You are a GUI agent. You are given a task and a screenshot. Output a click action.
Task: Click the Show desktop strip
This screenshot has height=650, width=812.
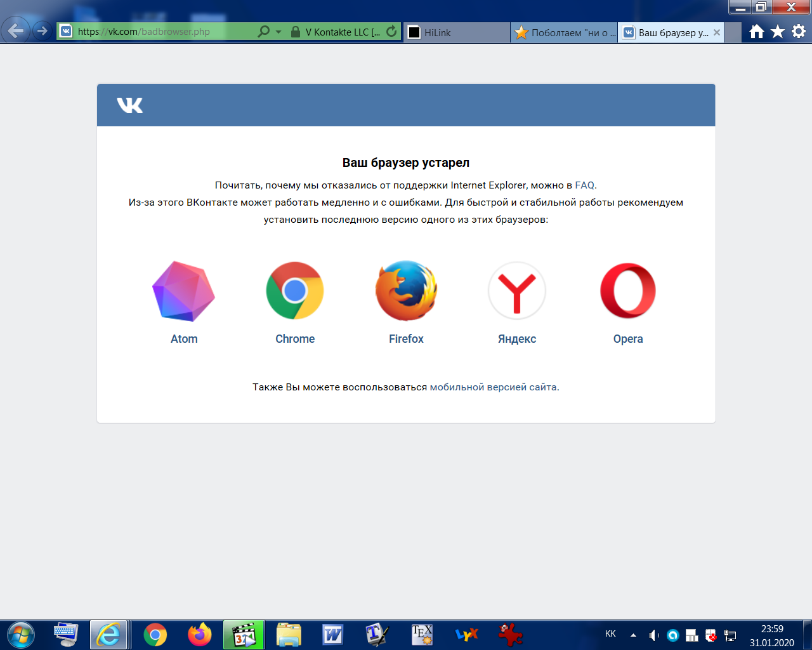[808, 635]
